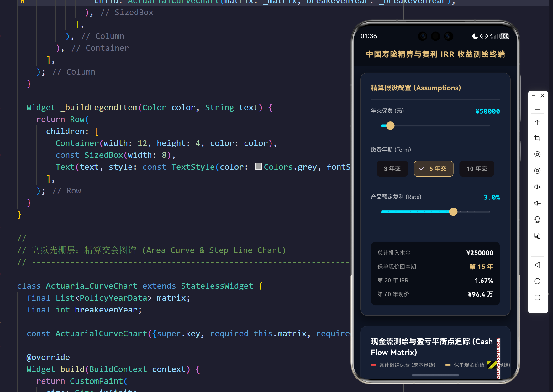Click the 第 60 年现价 label
The image size is (553, 392).
393,294
